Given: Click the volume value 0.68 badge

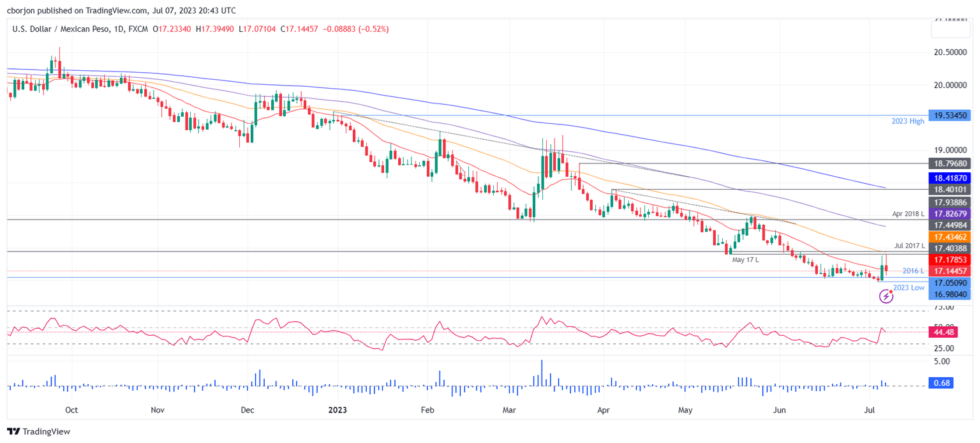Looking at the screenshot, I should pos(941,383).
